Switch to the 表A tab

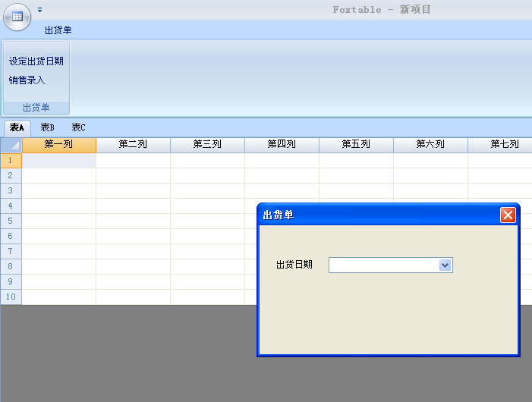pos(17,127)
